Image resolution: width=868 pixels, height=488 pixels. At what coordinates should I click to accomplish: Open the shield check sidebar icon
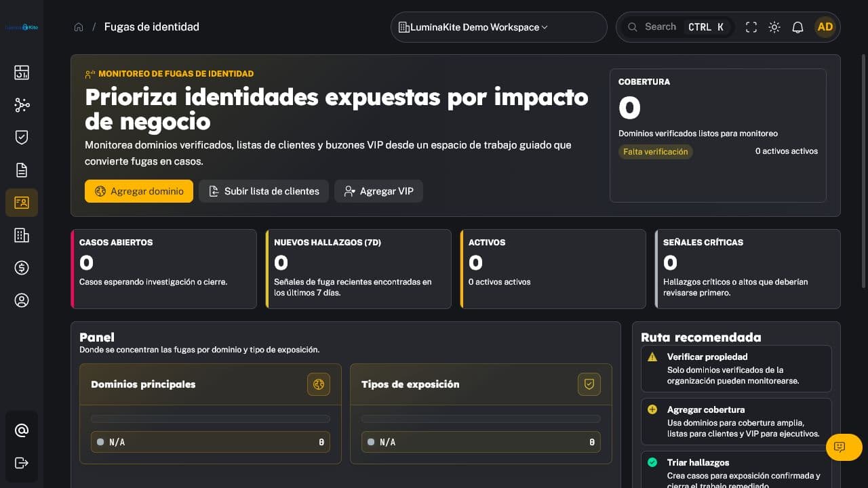(22, 138)
